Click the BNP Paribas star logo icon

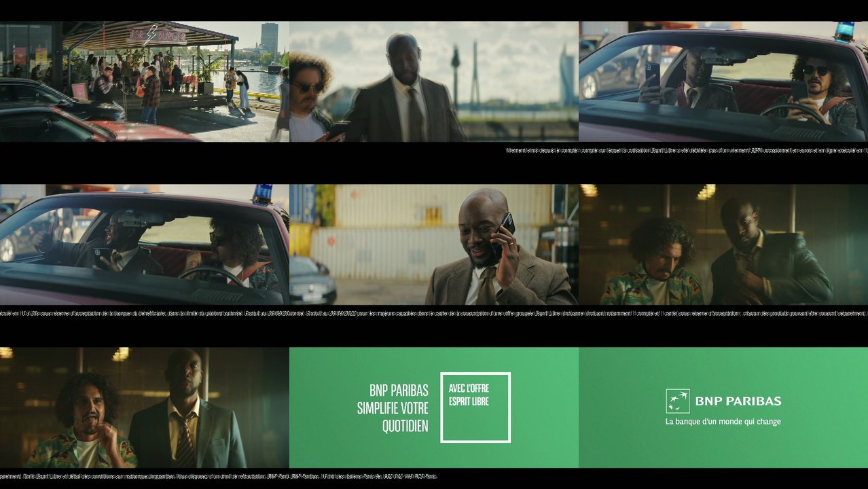(678, 401)
